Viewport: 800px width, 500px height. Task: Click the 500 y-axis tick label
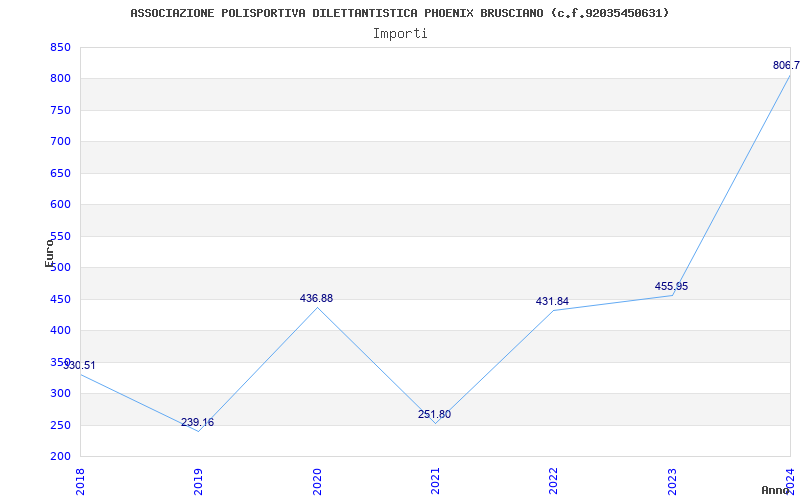point(60,267)
